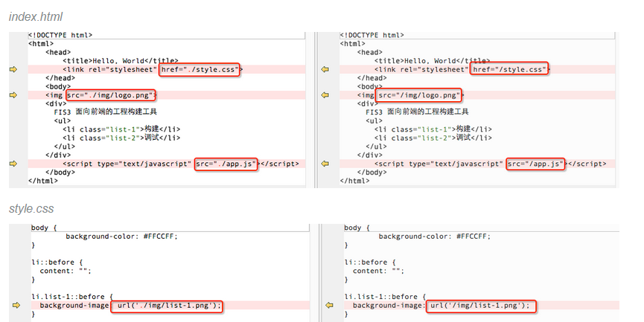
Task: Click 'li.list-1::before {' in the right style.css pane
Action: pos(385,297)
